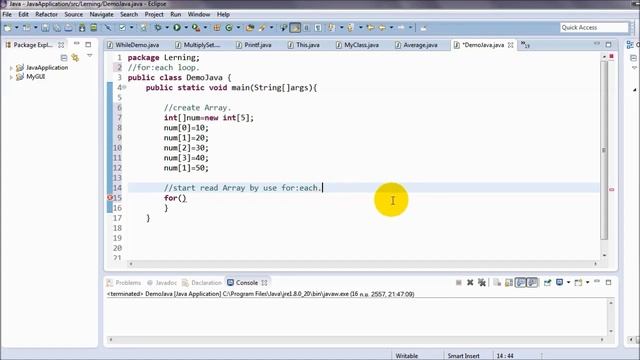This screenshot has width=640, height=360.
Task: Open the Open Console dropdown arrow
Action: pyautogui.click(x=587, y=282)
